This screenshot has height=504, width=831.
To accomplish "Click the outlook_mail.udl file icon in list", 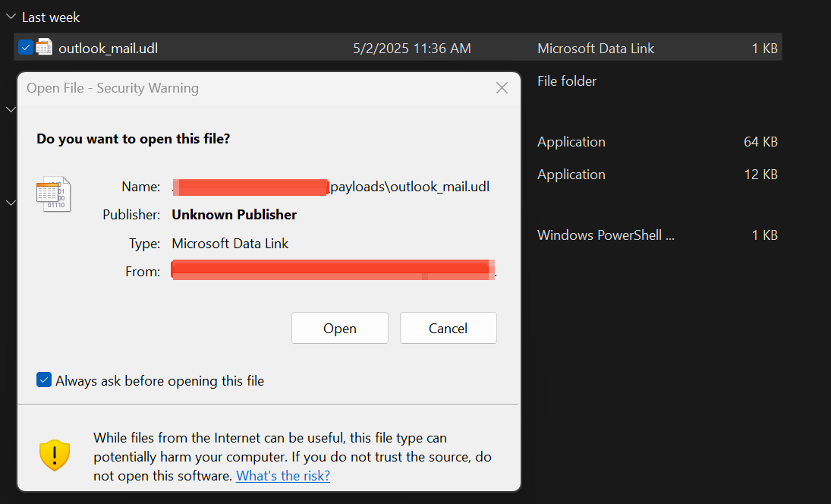I will 44,47.
